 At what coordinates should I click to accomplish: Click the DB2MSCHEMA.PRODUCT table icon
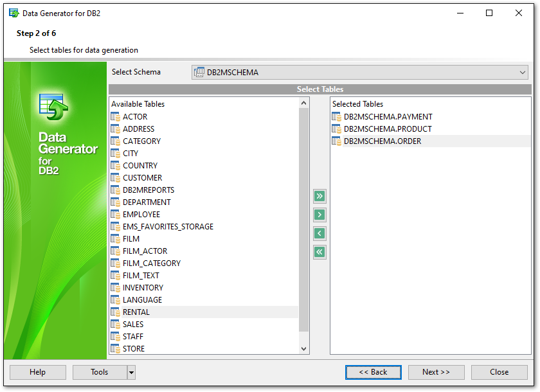pyautogui.click(x=336, y=129)
